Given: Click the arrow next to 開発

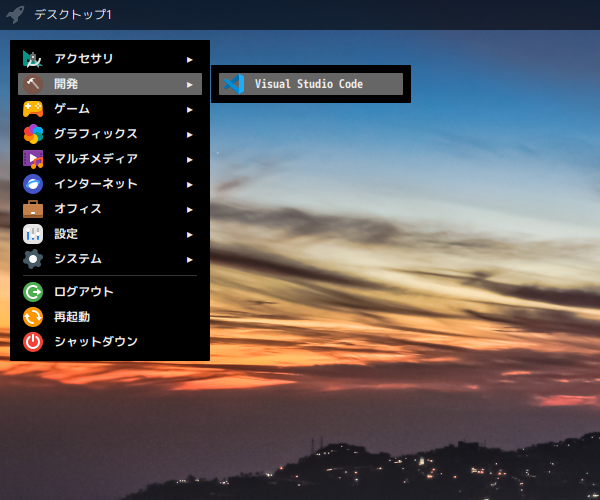Looking at the screenshot, I should click(x=189, y=85).
